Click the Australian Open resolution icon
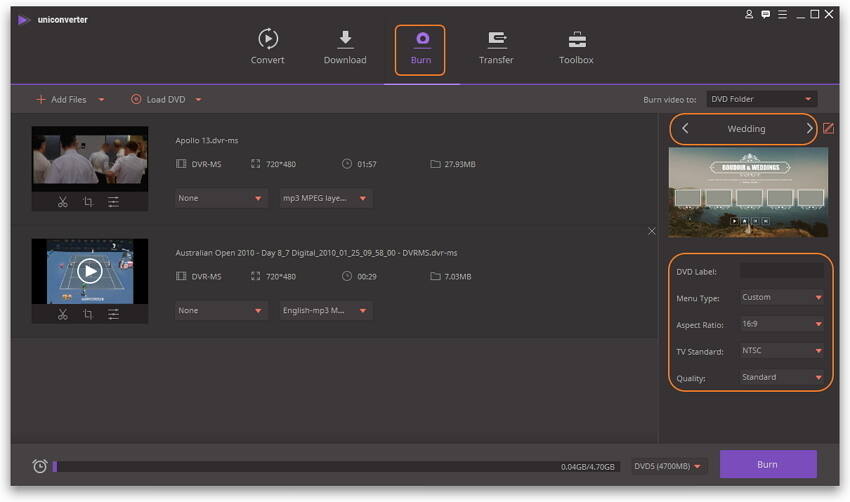 255,276
